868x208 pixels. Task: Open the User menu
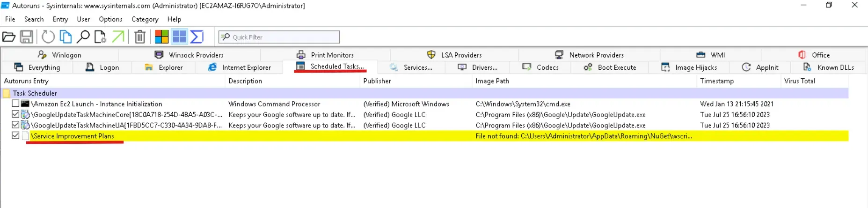[83, 19]
